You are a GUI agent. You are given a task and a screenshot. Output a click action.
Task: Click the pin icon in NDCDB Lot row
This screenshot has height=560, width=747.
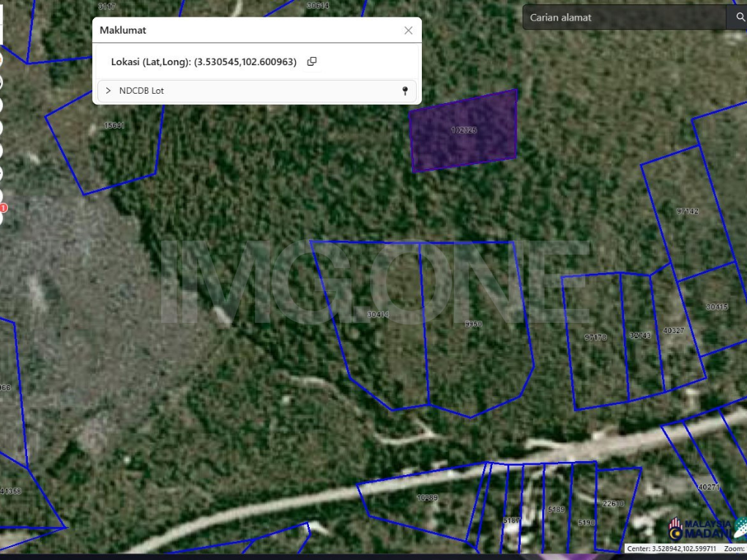pyautogui.click(x=405, y=91)
